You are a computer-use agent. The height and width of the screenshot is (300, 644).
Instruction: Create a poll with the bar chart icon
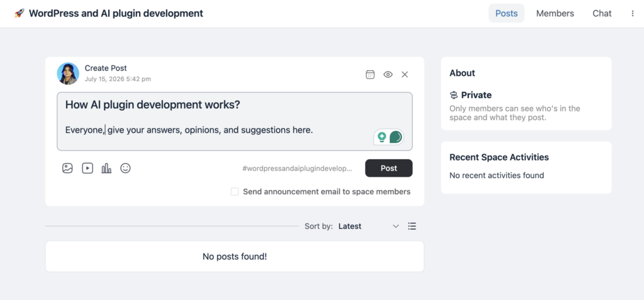tap(106, 168)
